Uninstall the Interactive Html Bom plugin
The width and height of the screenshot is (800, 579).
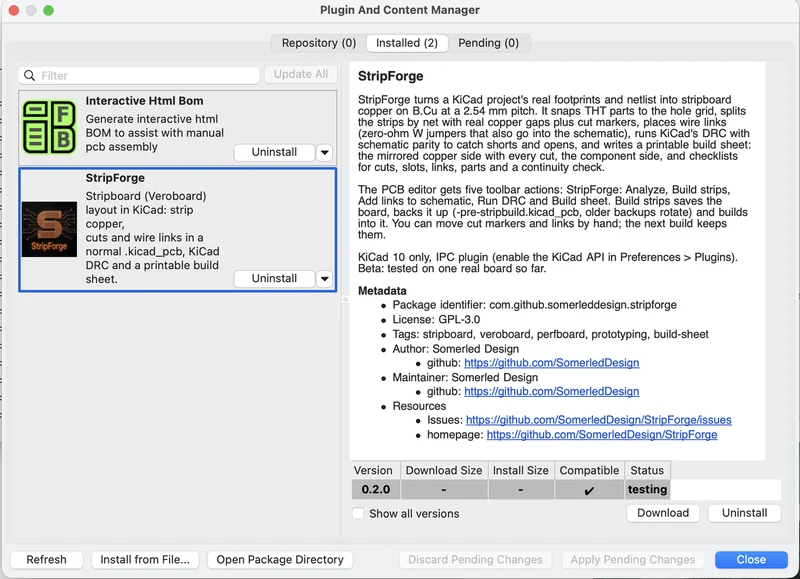pos(274,152)
